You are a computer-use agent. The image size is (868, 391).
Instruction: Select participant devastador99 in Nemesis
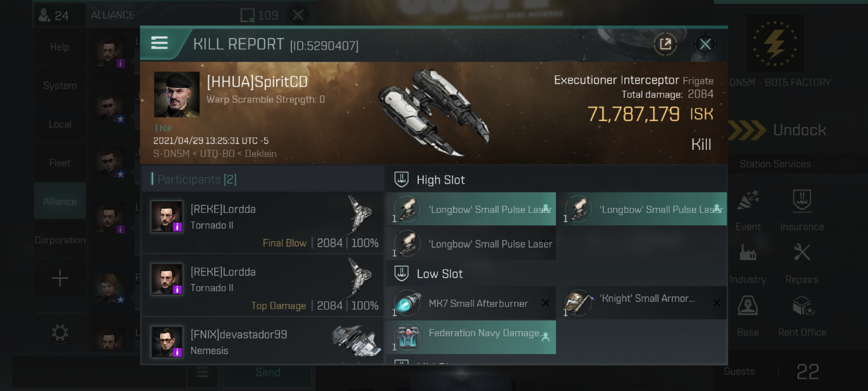263,341
